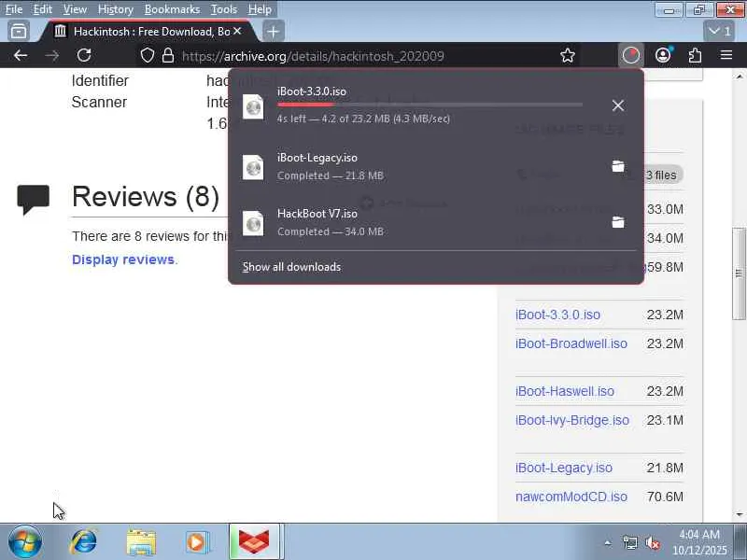This screenshot has height=560, width=747.
Task: Open Windows Media Player from taskbar
Action: click(197, 542)
